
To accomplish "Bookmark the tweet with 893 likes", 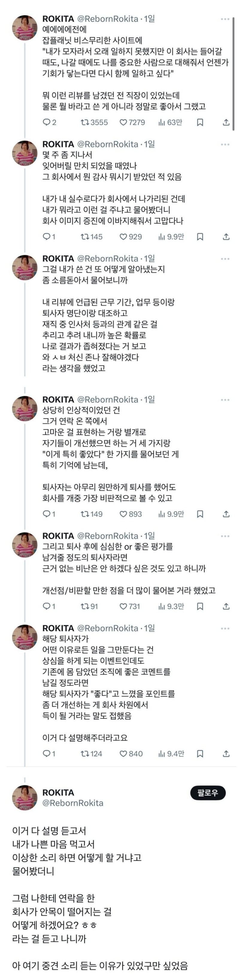I will tap(200, 514).
